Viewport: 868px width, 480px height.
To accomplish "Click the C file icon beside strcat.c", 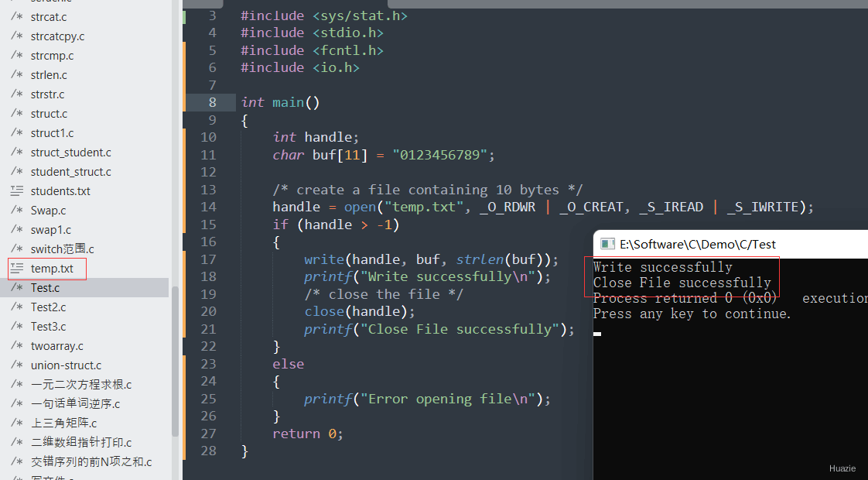I will point(16,16).
